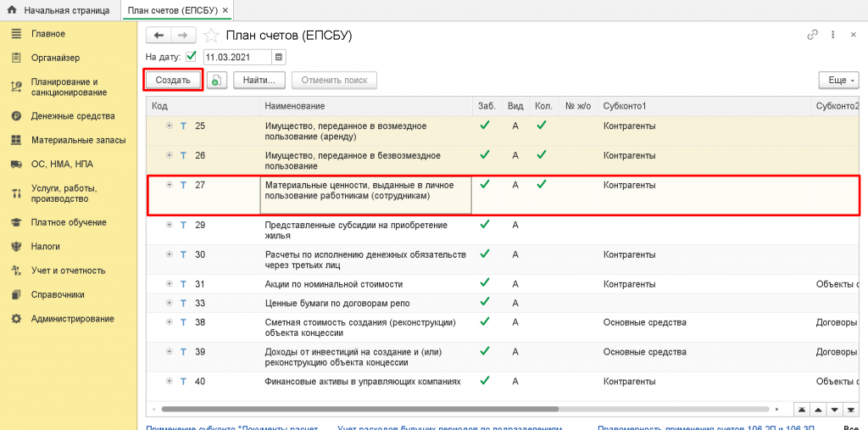Screen dimensions: 868x430
Task: Click the back navigation arrow
Action: 159,35
